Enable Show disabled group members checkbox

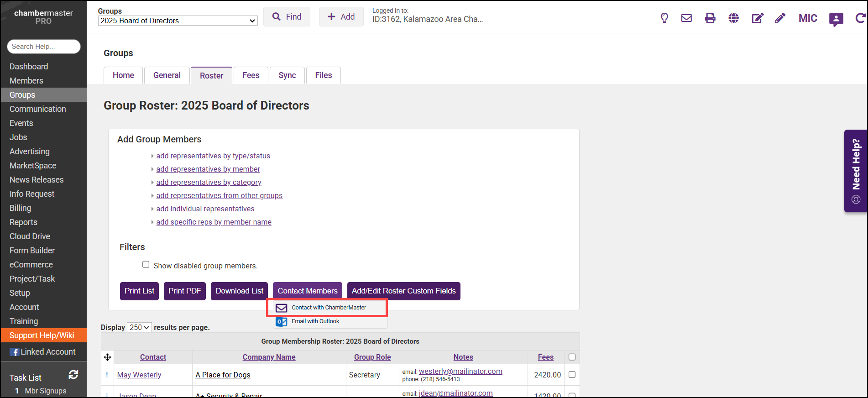[x=146, y=265]
